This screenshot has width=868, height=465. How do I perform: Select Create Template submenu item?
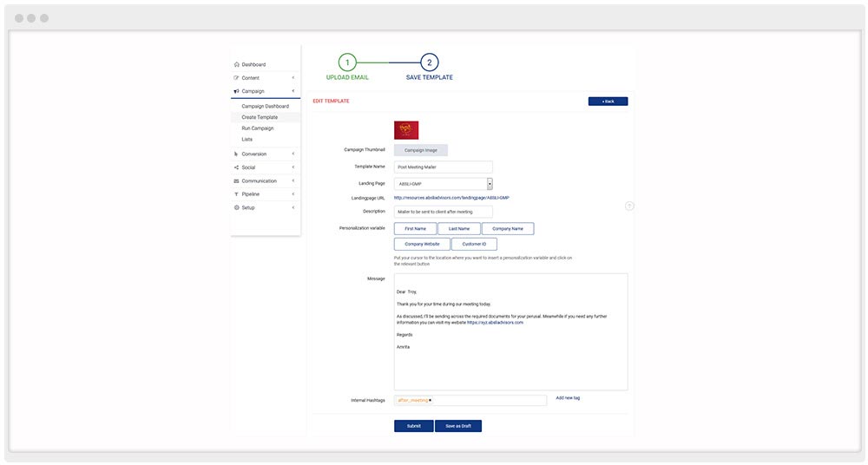coord(260,117)
